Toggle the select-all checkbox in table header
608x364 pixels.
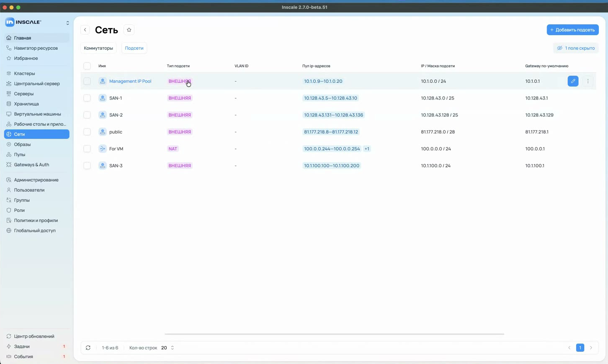click(87, 66)
